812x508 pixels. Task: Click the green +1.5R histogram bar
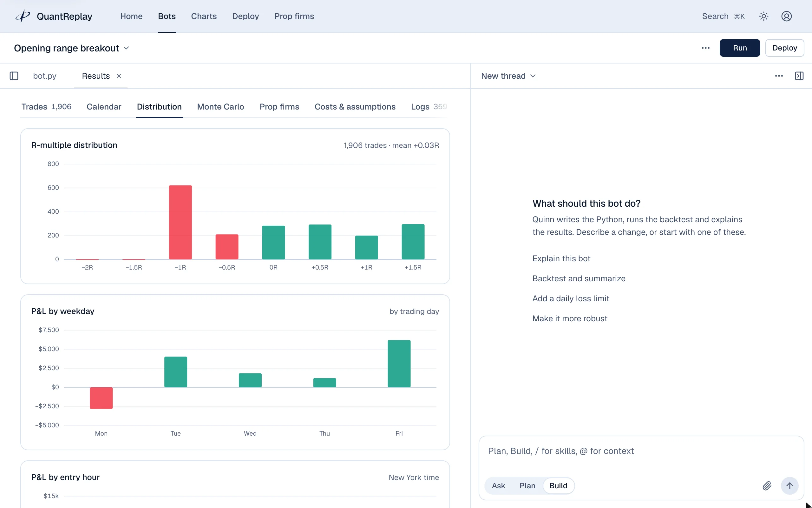tap(413, 242)
